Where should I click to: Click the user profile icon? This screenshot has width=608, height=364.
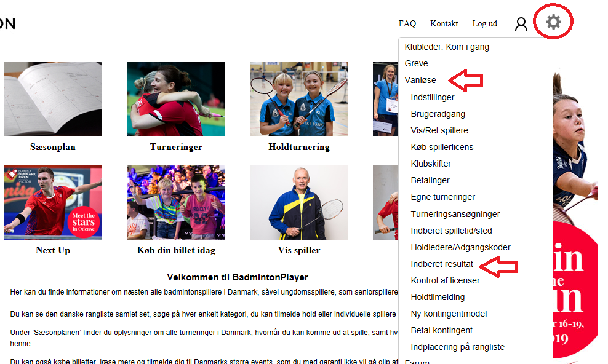(x=521, y=24)
